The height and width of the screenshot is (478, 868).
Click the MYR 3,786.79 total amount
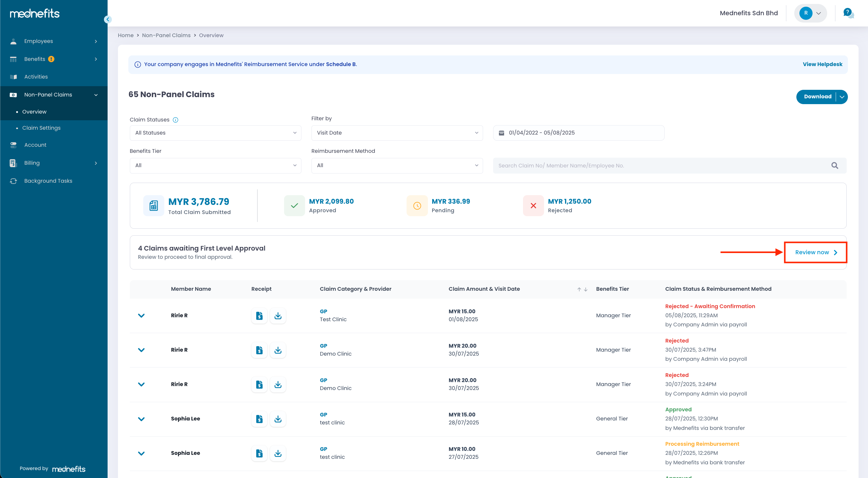(199, 202)
